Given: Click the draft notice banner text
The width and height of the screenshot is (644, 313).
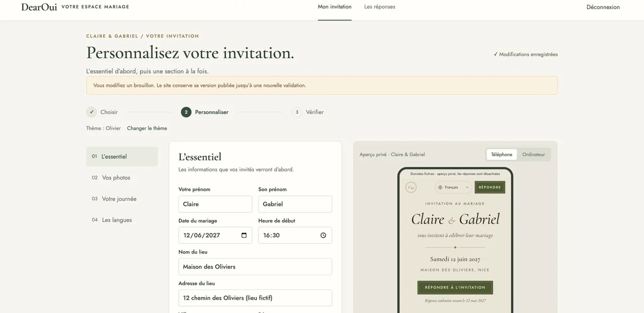Looking at the screenshot, I should click(x=200, y=85).
